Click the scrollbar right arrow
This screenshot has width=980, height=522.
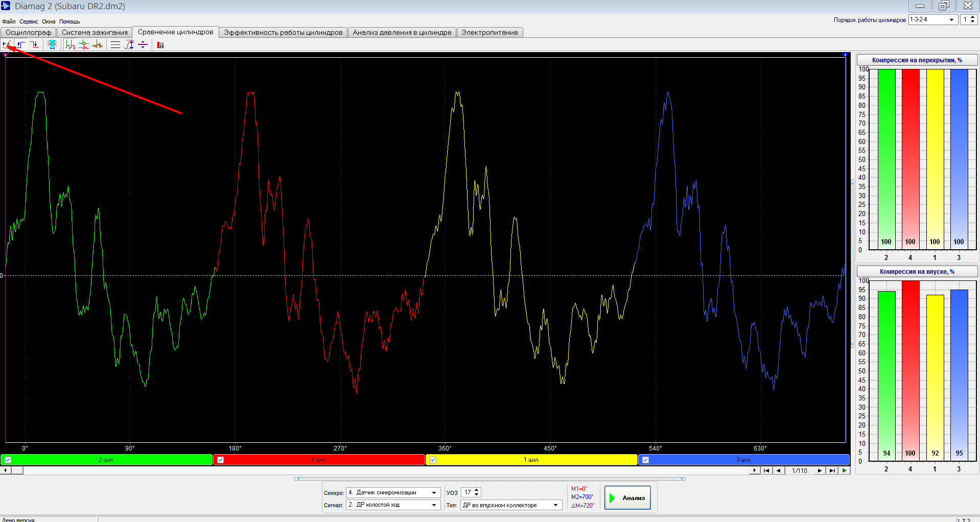754,470
